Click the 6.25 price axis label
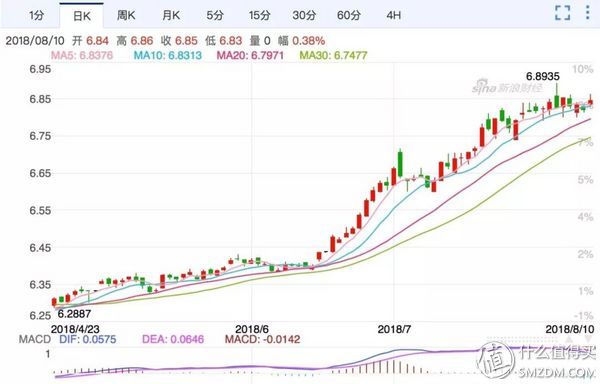The image size is (600, 384). [40, 316]
